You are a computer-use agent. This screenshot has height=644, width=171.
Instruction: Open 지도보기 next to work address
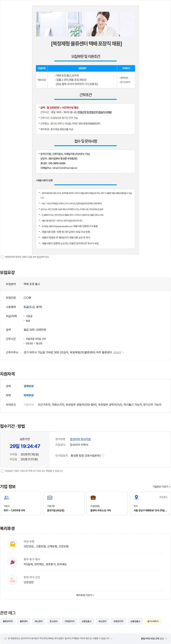[x=117, y=352]
